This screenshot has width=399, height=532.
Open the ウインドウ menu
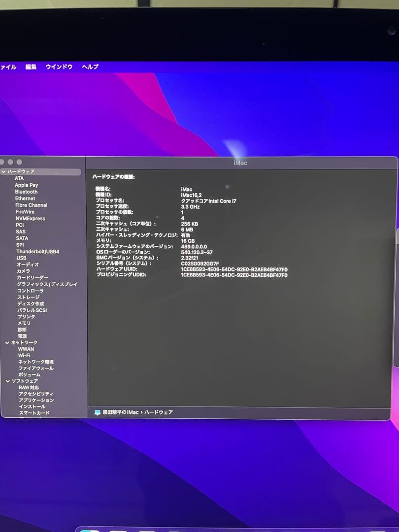click(59, 67)
